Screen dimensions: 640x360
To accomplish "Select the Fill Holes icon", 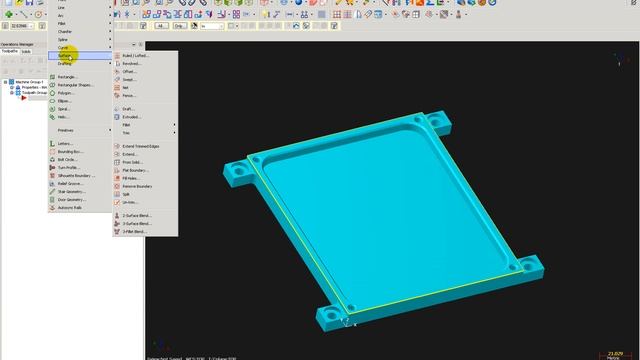I will [x=117, y=178].
